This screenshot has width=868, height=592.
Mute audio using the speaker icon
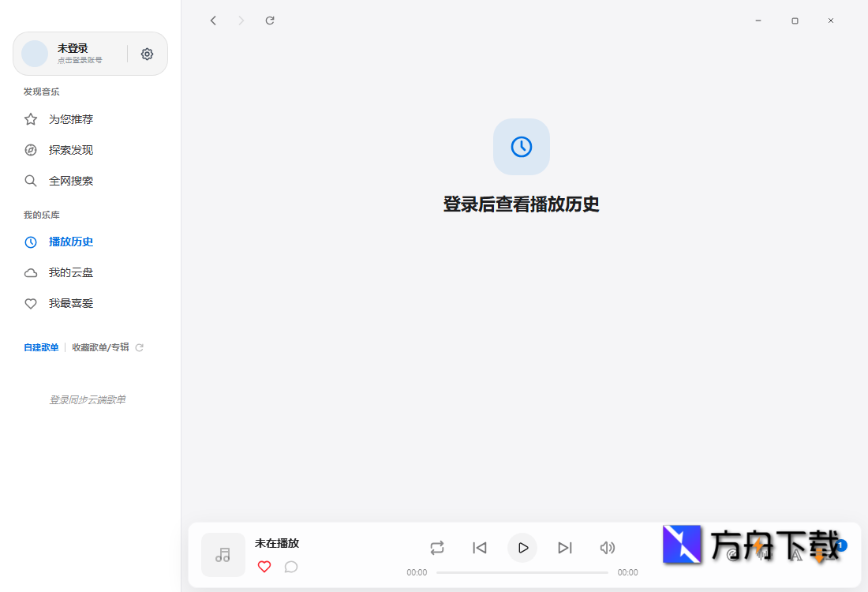(x=607, y=547)
